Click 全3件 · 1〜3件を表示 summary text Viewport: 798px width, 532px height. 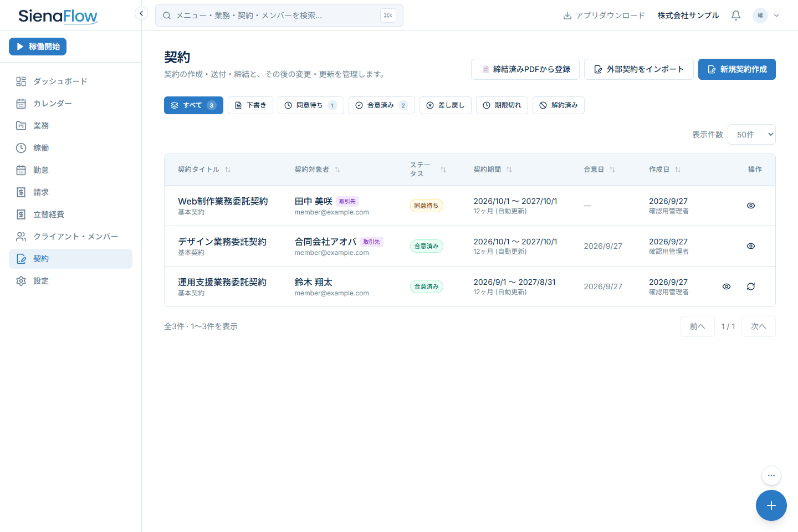coord(201,326)
